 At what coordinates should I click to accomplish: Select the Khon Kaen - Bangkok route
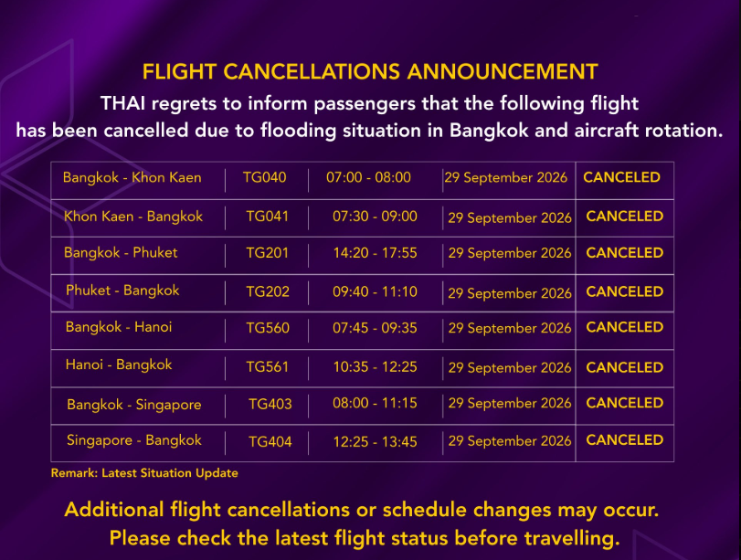tap(133, 217)
